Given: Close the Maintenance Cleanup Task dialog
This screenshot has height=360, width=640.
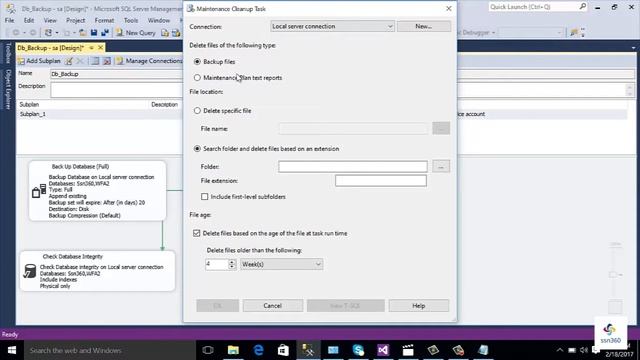Looking at the screenshot, I should click(449, 9).
